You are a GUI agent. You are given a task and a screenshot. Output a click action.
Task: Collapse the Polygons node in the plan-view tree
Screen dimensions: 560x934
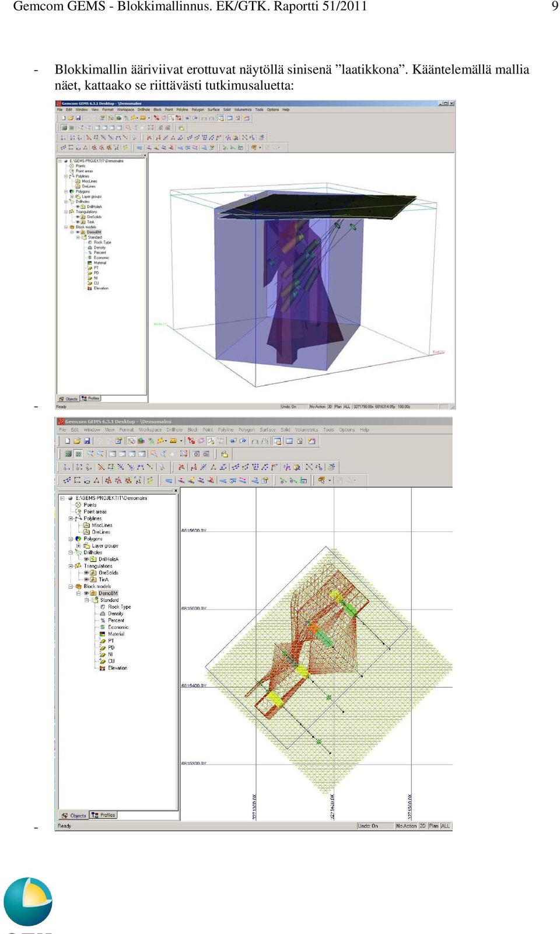click(x=71, y=538)
